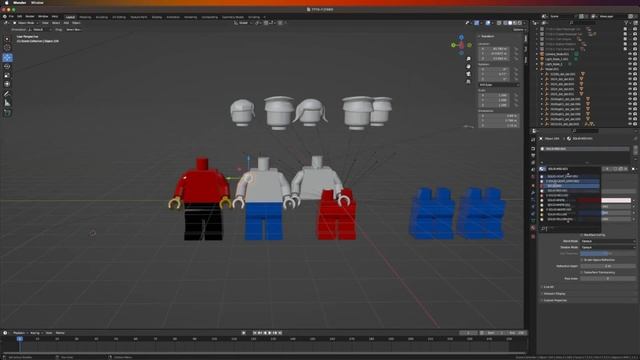The image size is (640, 360).
Task: Open the Add menu in viewport header
Action: point(66,23)
